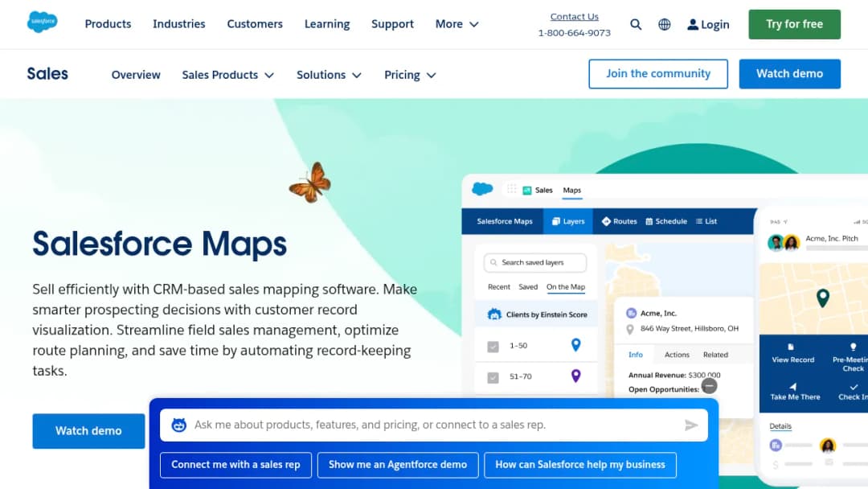Open the globe language selector
This screenshot has height=489, width=868.
pos(665,24)
